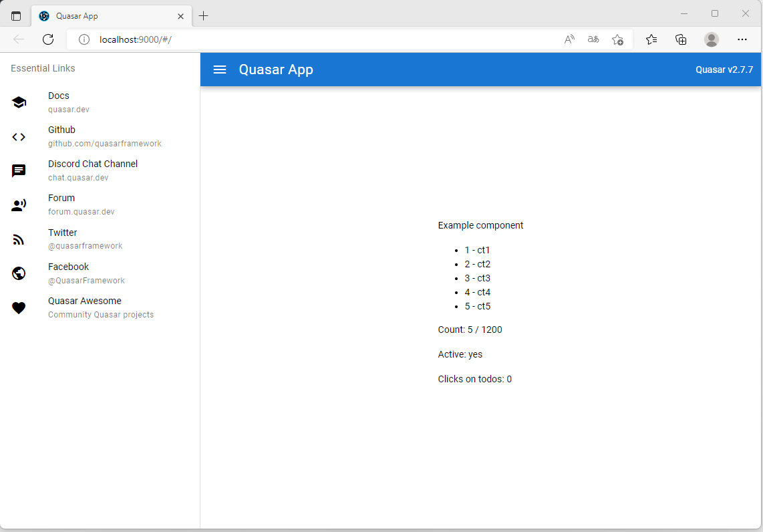Go back with browser back arrow

point(19,39)
